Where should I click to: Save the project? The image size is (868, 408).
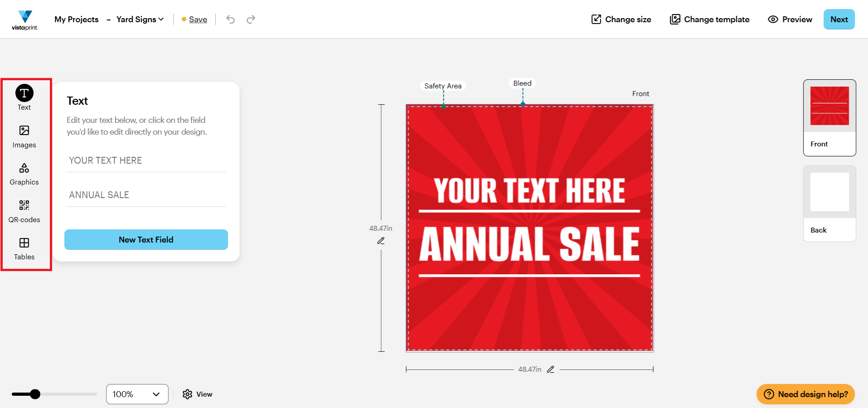tap(198, 19)
